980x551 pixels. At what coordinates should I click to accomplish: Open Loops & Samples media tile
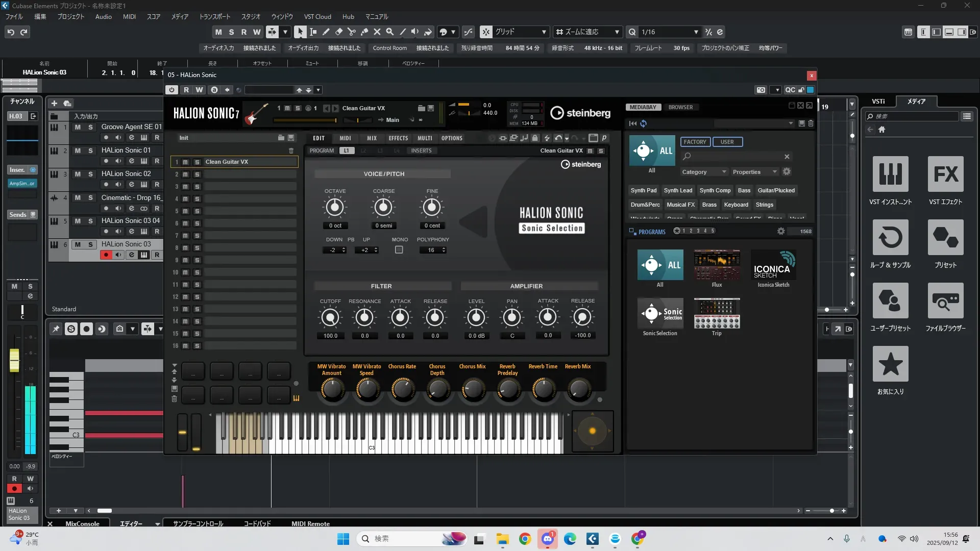click(890, 238)
